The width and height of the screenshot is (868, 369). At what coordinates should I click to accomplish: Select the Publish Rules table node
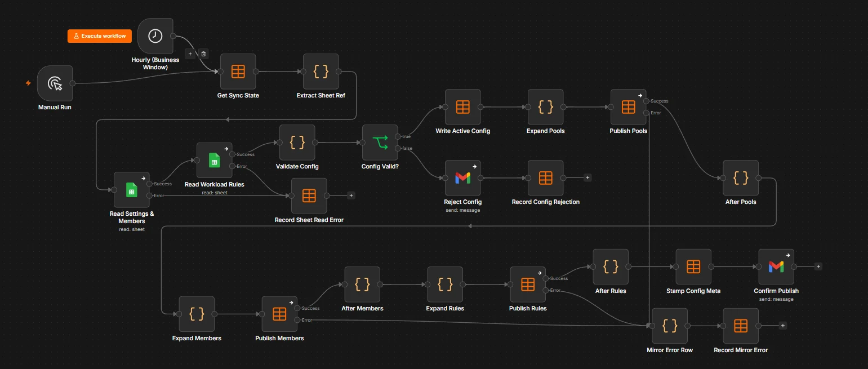pyautogui.click(x=528, y=284)
